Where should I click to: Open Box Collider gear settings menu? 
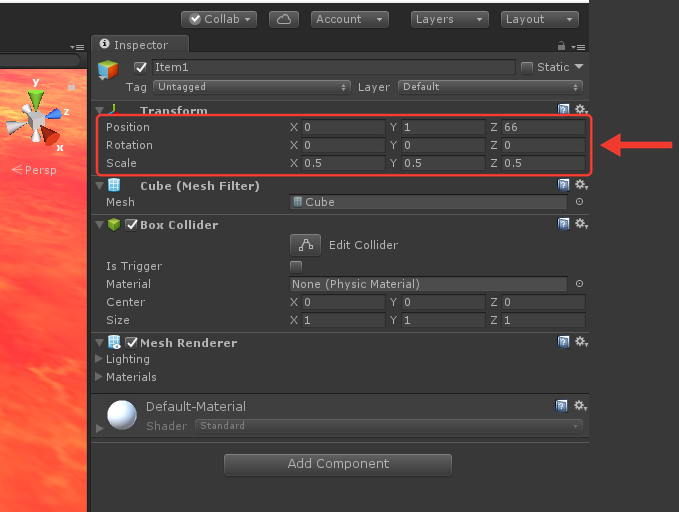pyautogui.click(x=581, y=224)
